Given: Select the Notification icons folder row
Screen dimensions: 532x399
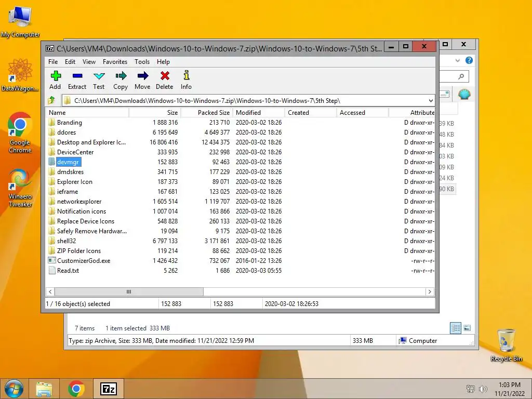Looking at the screenshot, I should 240,211.
